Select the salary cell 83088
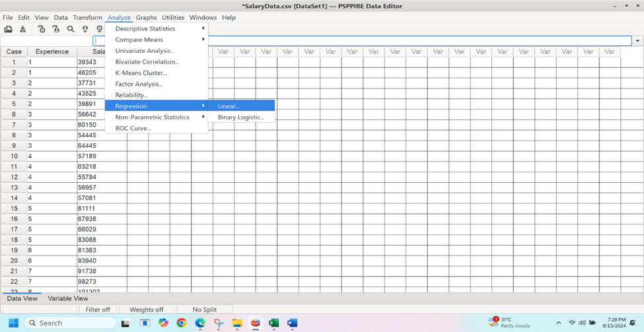 pos(102,240)
